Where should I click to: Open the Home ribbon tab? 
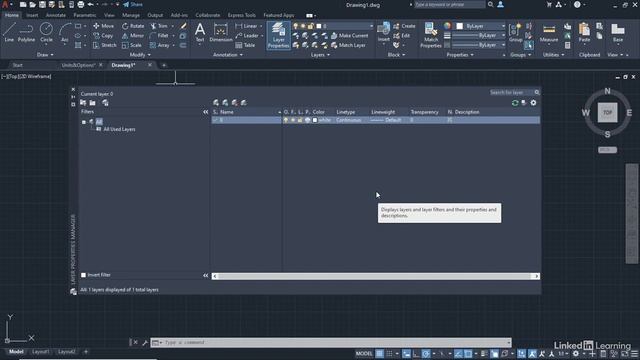click(11, 15)
